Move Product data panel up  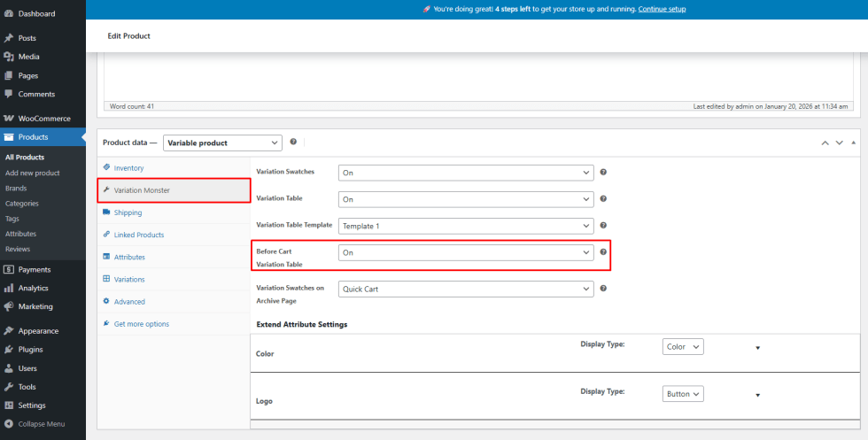click(x=825, y=143)
